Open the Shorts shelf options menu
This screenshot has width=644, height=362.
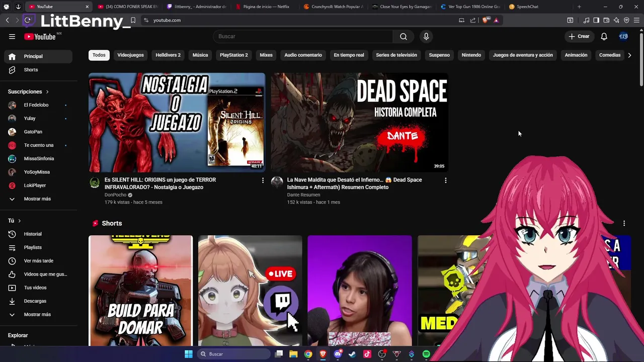tap(624, 223)
